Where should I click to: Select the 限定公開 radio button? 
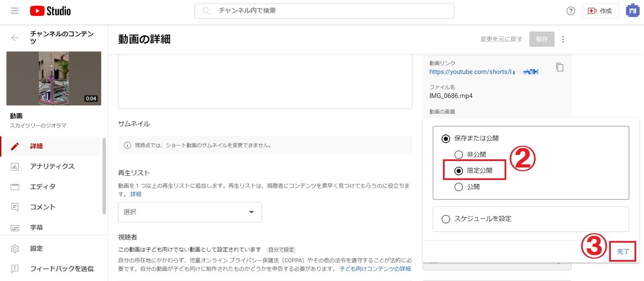coord(458,171)
